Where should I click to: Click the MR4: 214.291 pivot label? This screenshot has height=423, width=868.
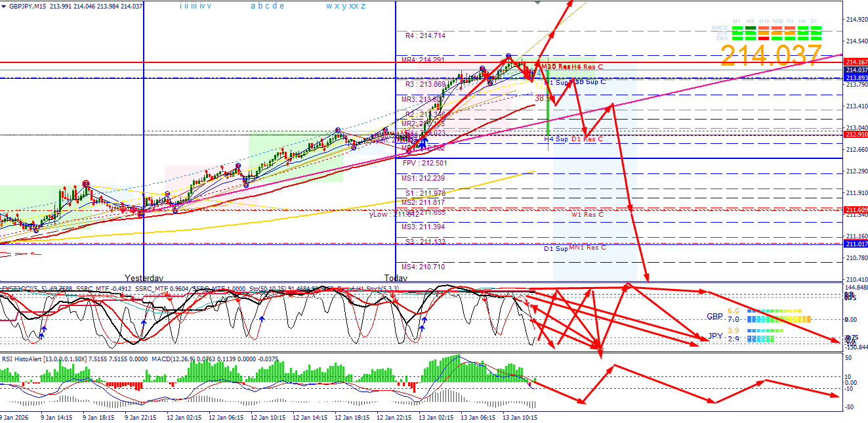pos(424,60)
